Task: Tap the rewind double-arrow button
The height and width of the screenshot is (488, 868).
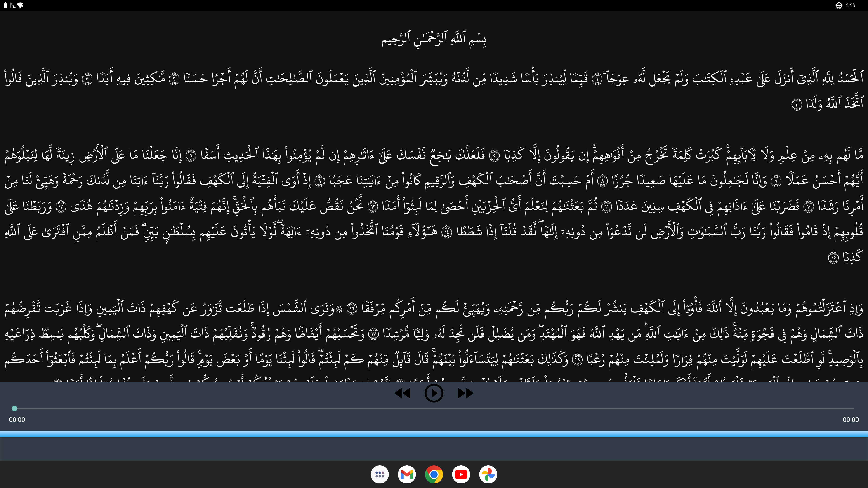Action: [402, 393]
